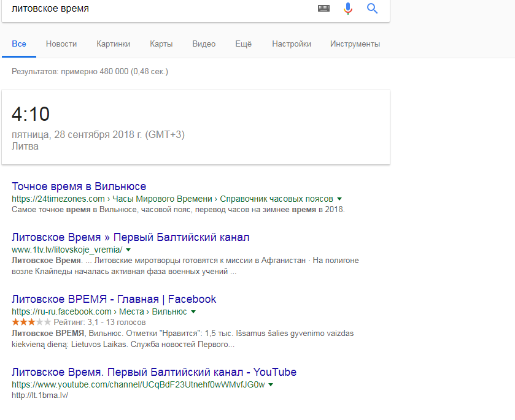Expand the "Ещё" menu
The height and width of the screenshot is (420, 515).
(x=243, y=44)
